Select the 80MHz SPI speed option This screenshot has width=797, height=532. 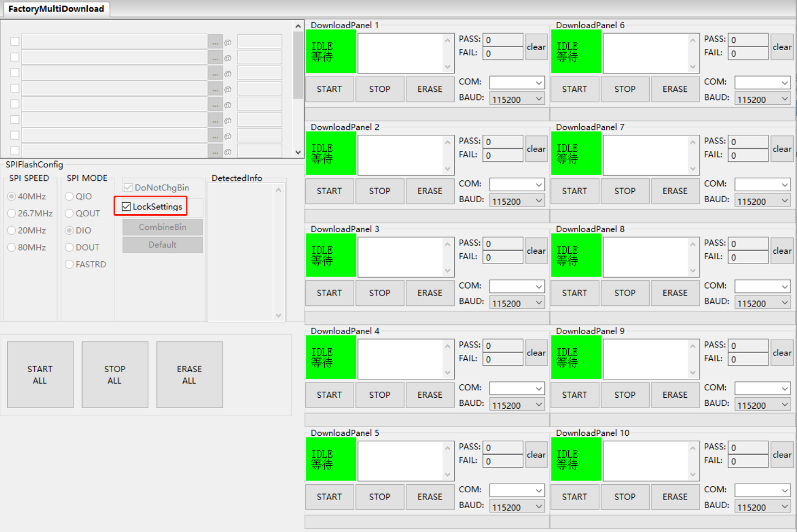point(12,247)
